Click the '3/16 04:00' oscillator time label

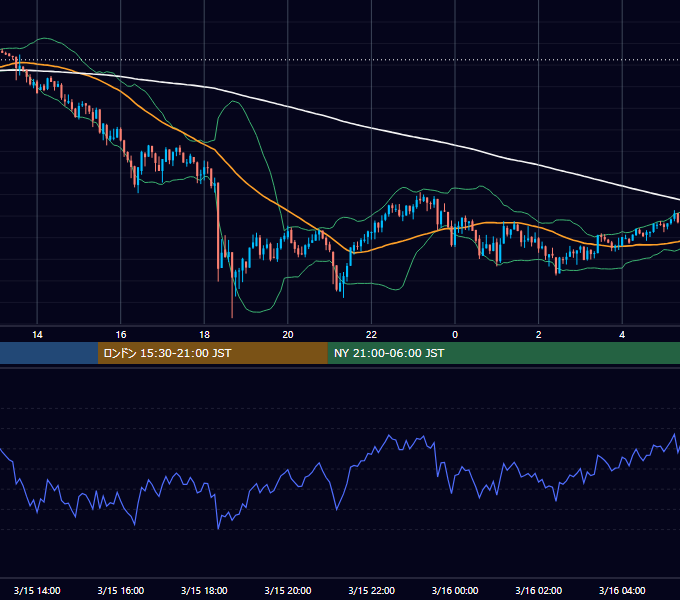pyautogui.click(x=622, y=590)
